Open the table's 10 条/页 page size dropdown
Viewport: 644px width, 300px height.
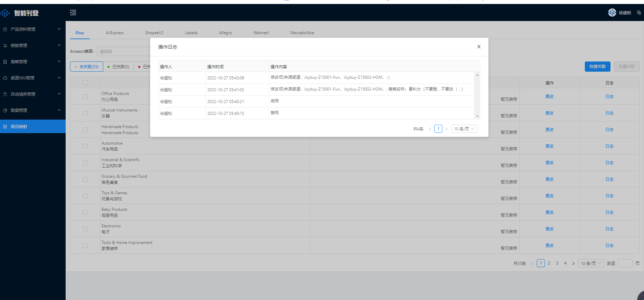pos(591,264)
